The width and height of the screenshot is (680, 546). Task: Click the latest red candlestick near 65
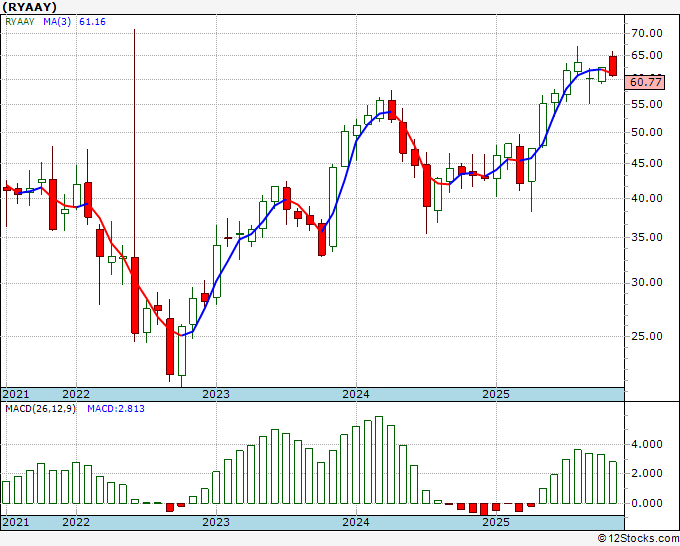pyautogui.click(x=613, y=66)
